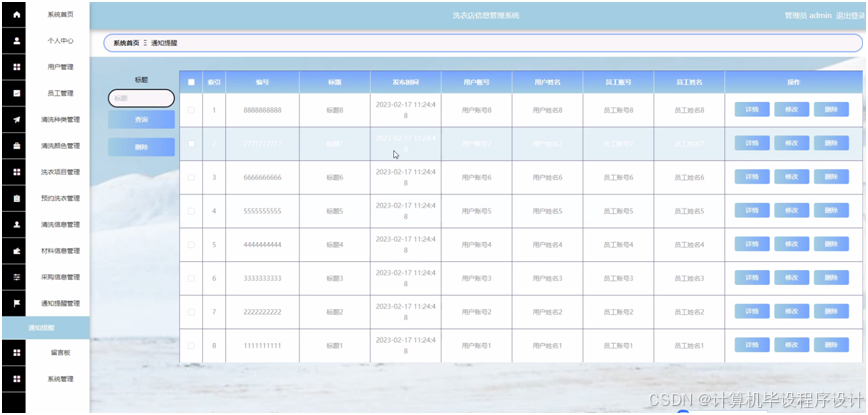Viewport: 868px width, 415px height.
Task: Select the grid icon beside 系统管理
Action: click(17, 379)
